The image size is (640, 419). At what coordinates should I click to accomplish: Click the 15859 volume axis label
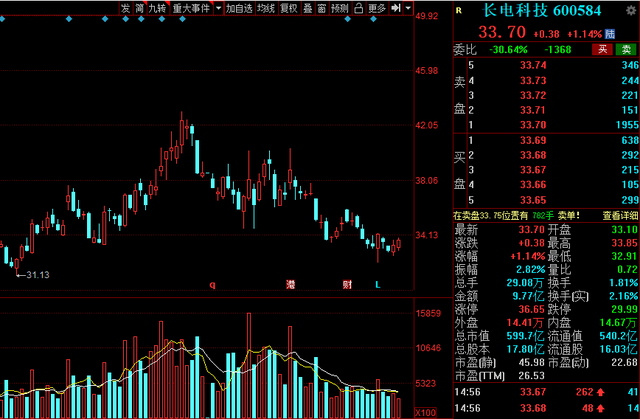(428, 313)
